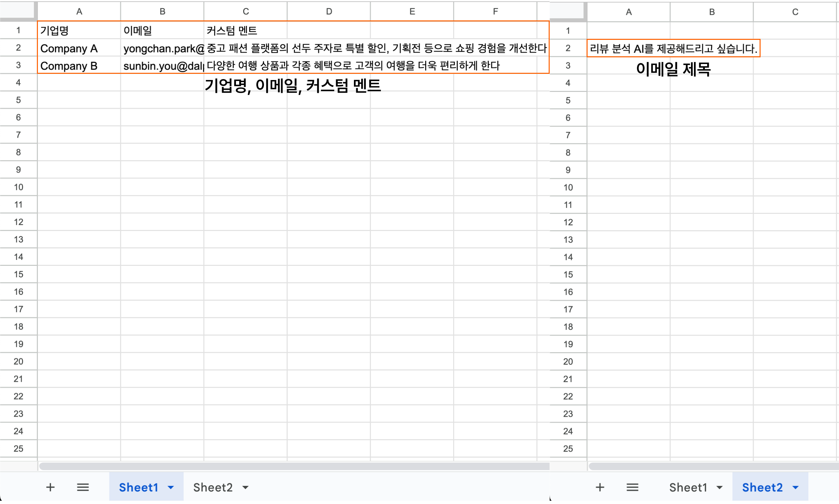Open the Sheet2 tab dropdown arrow on left spreadsheet
Screen dimensions: 839x504
pyautogui.click(x=245, y=487)
